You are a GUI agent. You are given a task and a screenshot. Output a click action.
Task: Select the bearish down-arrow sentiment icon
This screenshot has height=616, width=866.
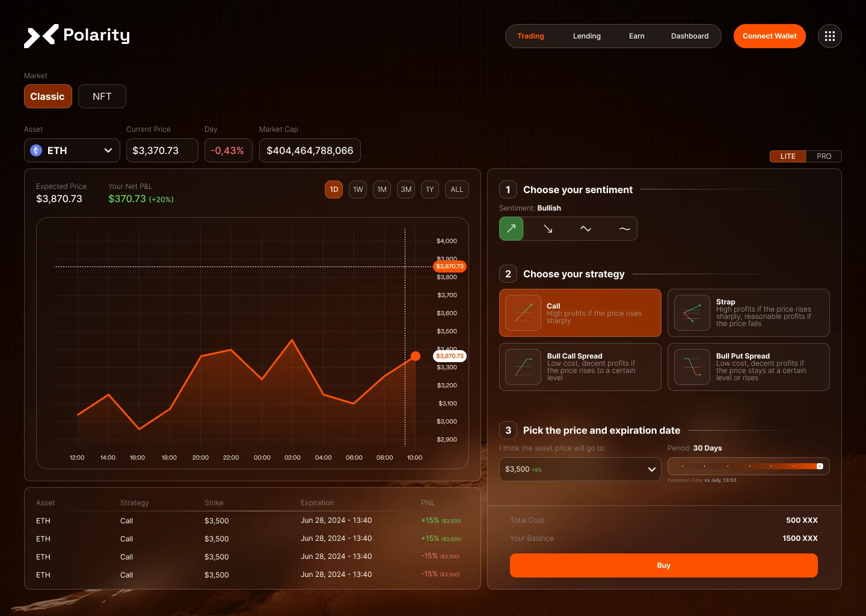pos(548,229)
